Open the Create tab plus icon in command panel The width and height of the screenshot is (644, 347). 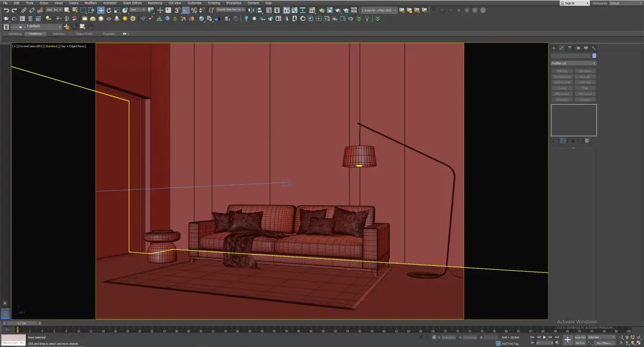[554, 48]
